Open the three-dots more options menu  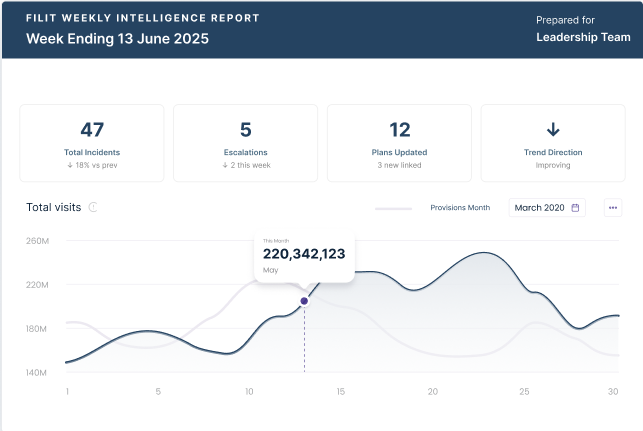(613, 208)
